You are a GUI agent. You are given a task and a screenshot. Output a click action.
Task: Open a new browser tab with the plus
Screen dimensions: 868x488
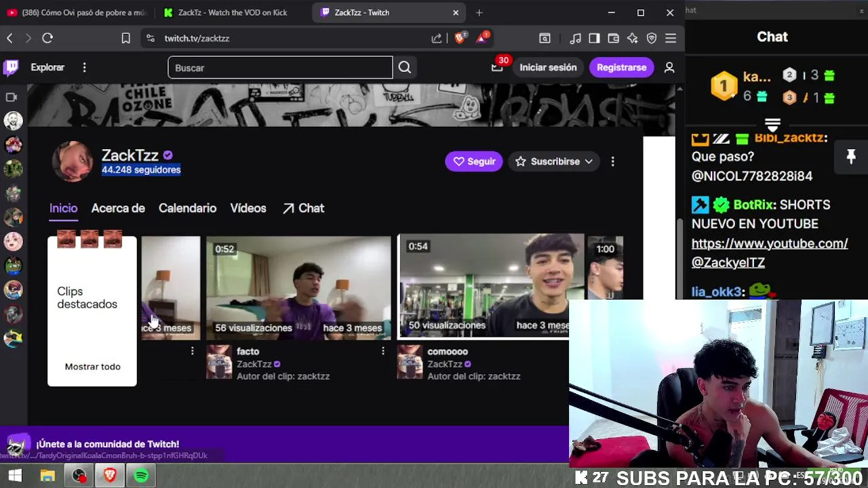point(479,12)
